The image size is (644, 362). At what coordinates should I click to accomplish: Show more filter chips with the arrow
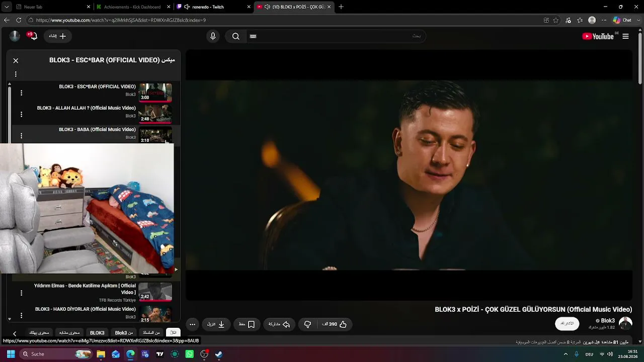tap(14, 333)
